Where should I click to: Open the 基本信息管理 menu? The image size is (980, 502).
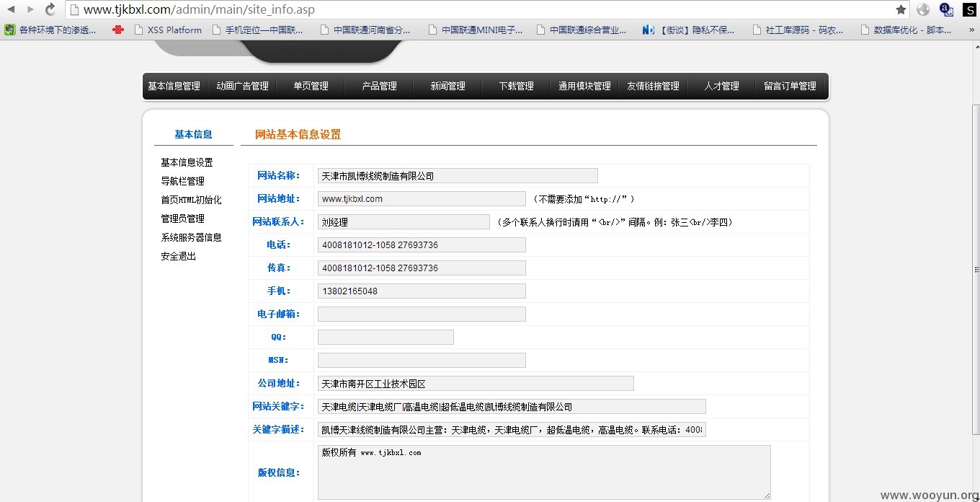pyautogui.click(x=174, y=86)
